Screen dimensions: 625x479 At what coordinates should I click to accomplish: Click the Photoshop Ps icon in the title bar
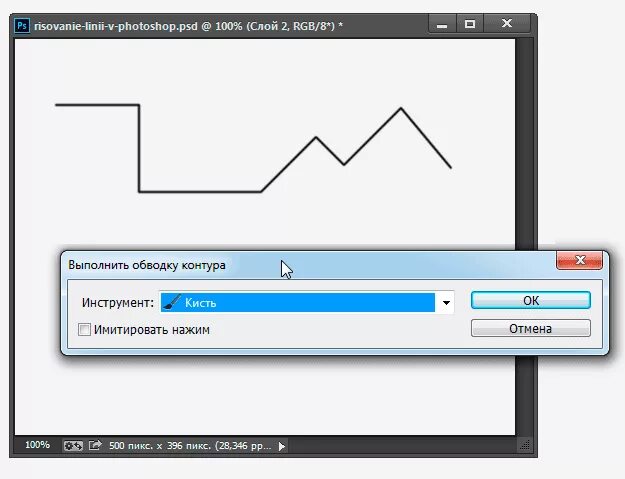coord(22,26)
